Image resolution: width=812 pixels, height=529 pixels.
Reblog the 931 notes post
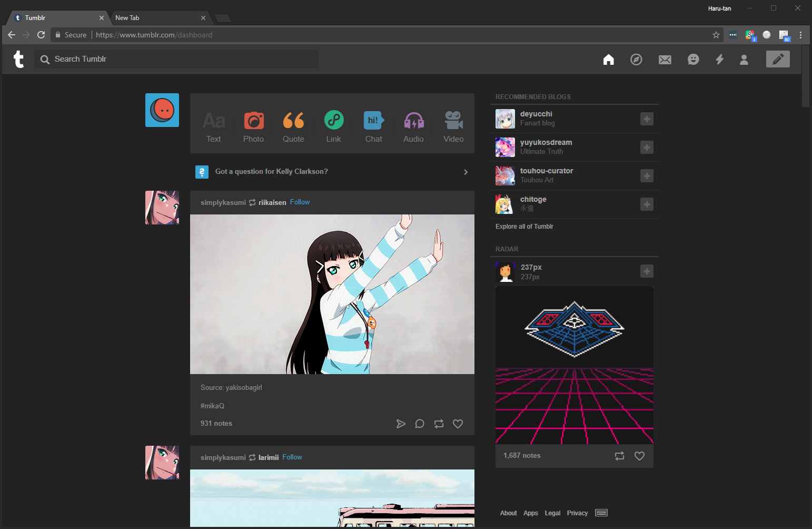[x=439, y=424]
